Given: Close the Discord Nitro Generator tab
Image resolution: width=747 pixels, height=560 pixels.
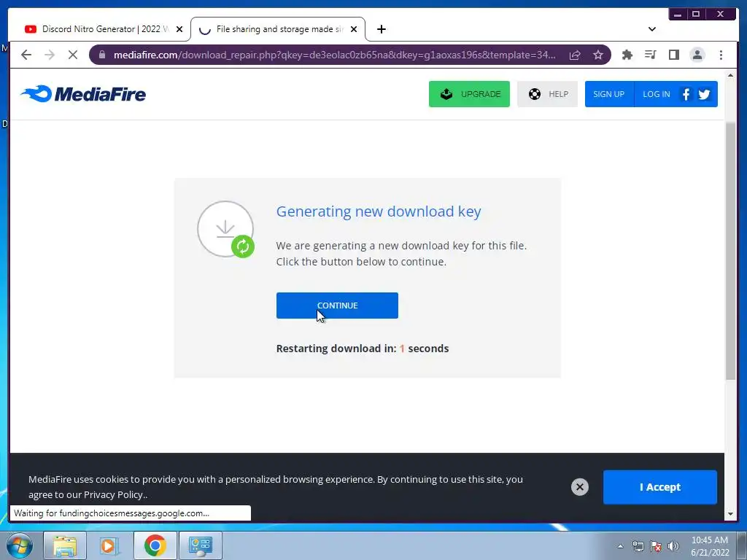Looking at the screenshot, I should 179,29.
